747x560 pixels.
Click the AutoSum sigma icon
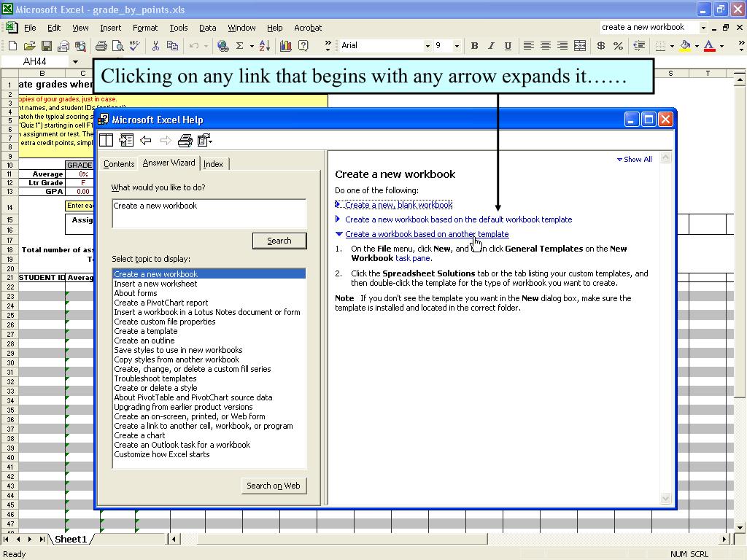[239, 46]
